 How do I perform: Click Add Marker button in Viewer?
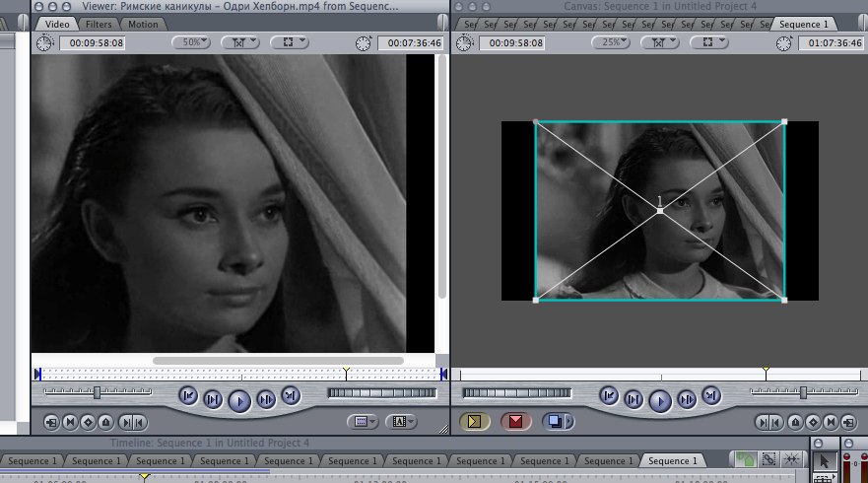click(106, 423)
